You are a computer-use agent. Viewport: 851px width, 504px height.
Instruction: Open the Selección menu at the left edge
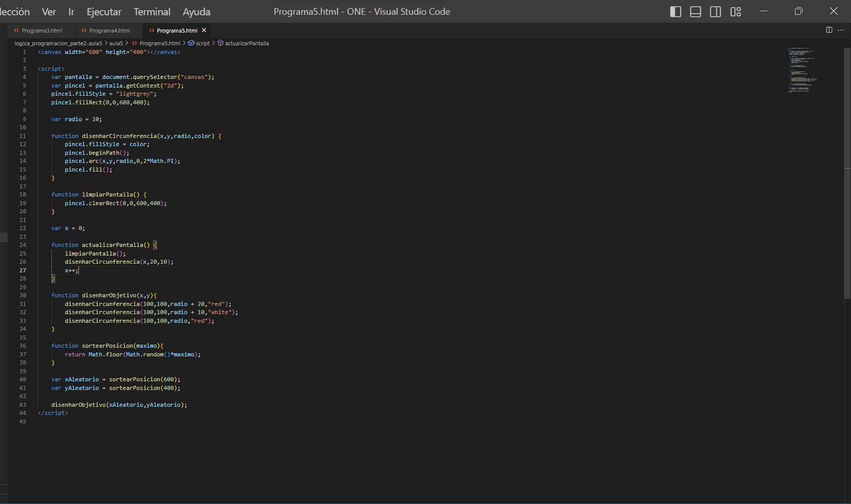point(15,12)
